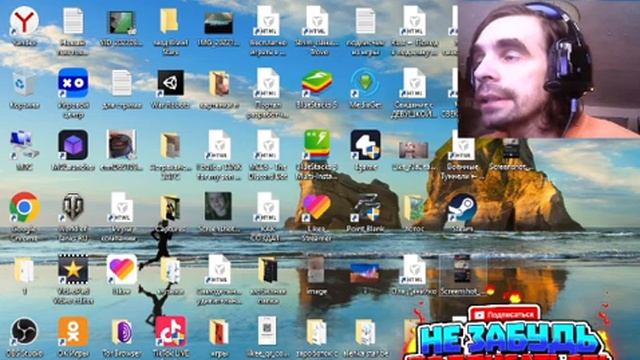Open the VideoPad Video Editor shortcut
The height and width of the screenshot is (360, 640).
coord(73,270)
